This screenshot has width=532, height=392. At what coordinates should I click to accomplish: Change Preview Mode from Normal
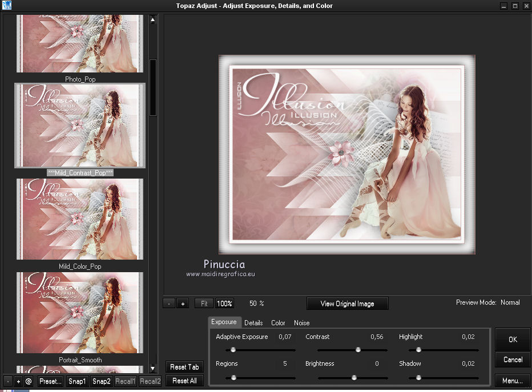(x=510, y=302)
